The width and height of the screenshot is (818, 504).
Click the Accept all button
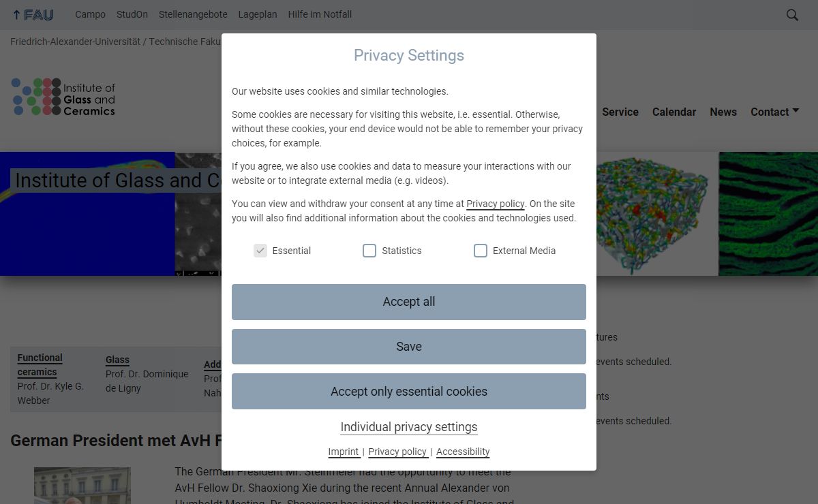409,302
